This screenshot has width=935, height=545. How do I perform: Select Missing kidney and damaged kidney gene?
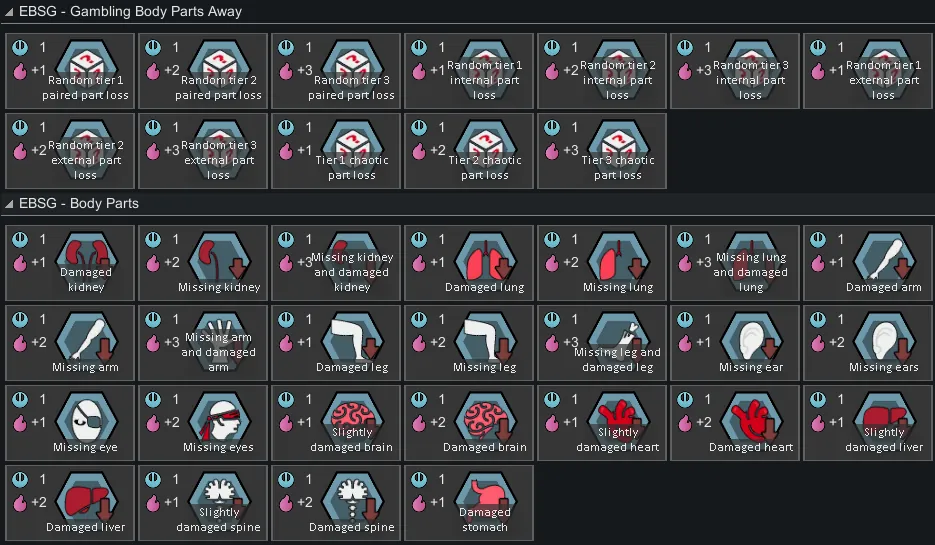coord(336,263)
